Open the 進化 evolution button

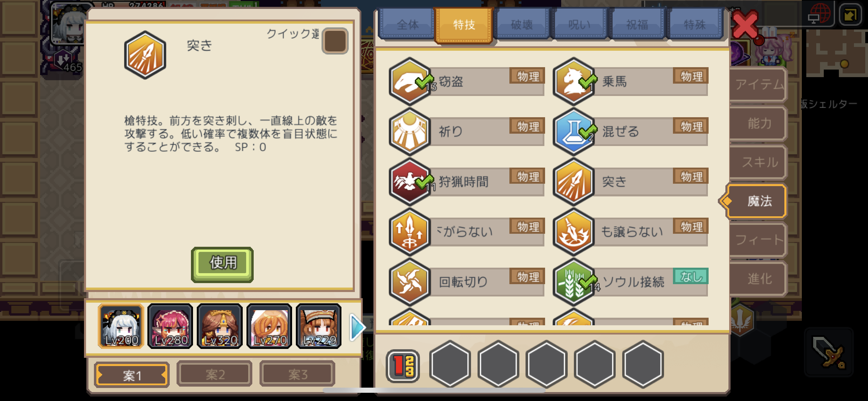point(759,279)
